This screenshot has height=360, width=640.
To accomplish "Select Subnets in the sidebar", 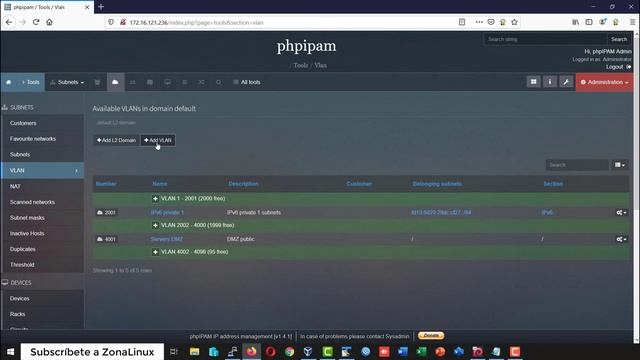I will [x=42, y=155].
